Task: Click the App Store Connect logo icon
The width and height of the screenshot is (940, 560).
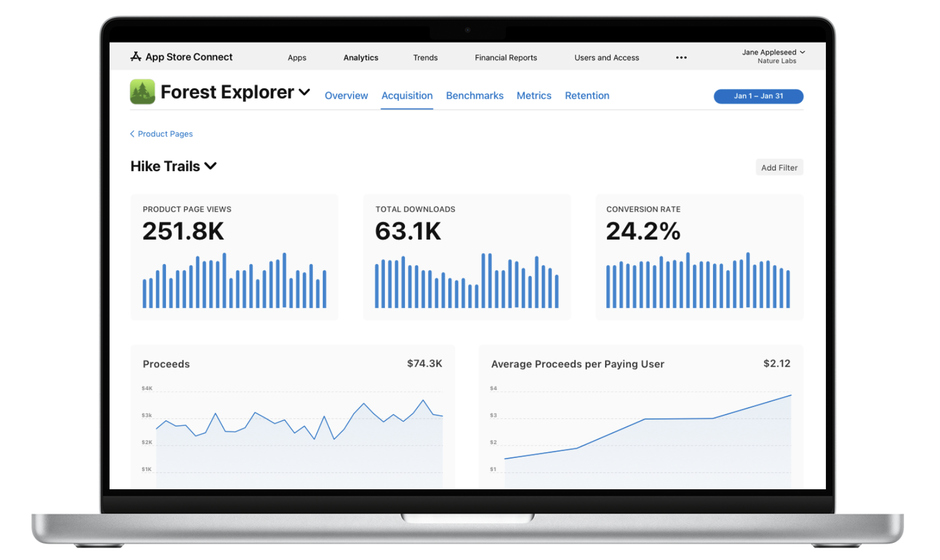Action: tap(136, 56)
